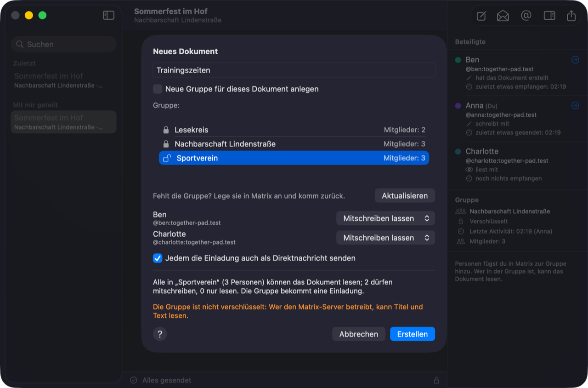Uncheck Jedem die Einladung als Direktnachricht senden

tap(158, 258)
